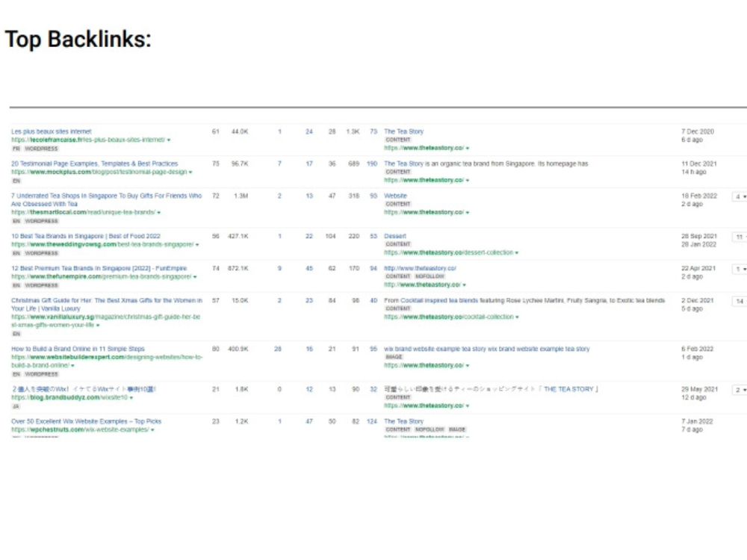The image size is (747, 560).
Task: Open similar-links dropdown showing 4
Action: pos(740,196)
